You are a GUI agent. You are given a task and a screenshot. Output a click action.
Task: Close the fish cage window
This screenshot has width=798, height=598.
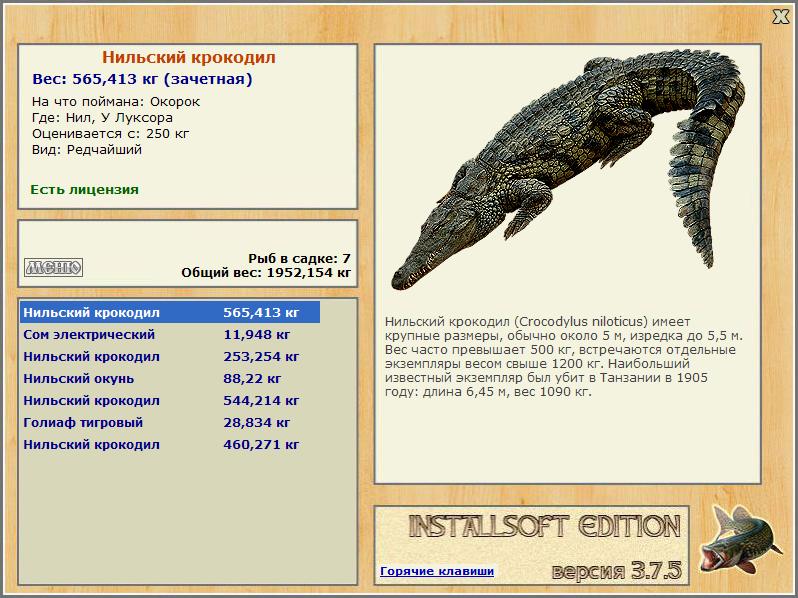click(781, 16)
